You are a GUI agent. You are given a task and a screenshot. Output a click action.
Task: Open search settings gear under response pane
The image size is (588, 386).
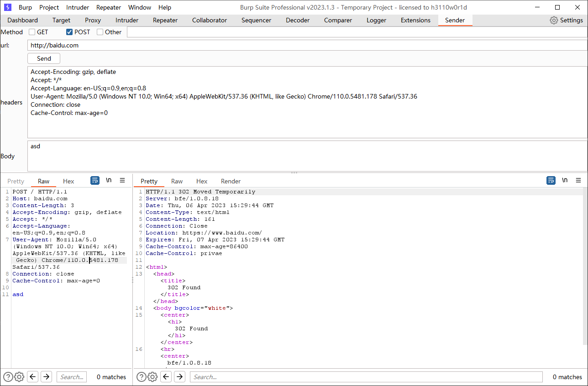(152, 377)
